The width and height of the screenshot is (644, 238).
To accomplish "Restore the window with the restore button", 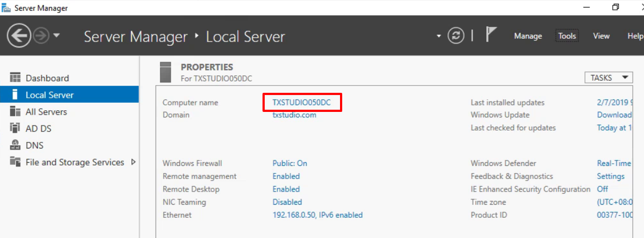I will (x=615, y=8).
